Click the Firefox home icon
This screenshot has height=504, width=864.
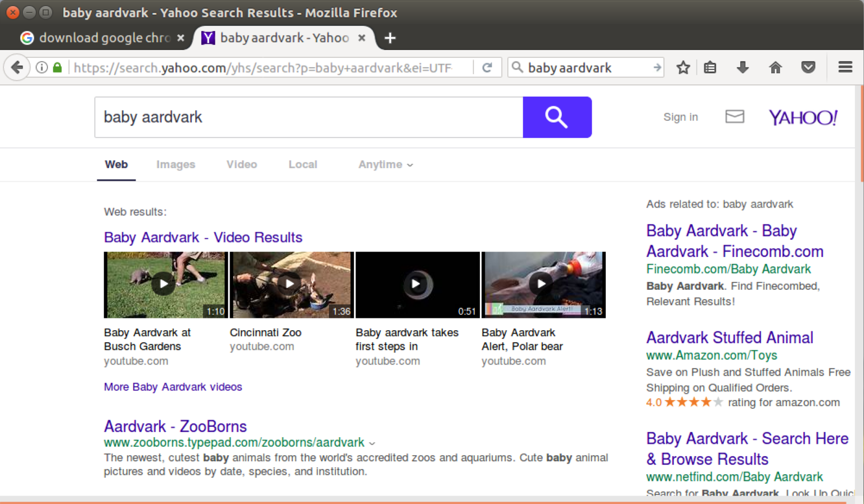click(x=775, y=67)
